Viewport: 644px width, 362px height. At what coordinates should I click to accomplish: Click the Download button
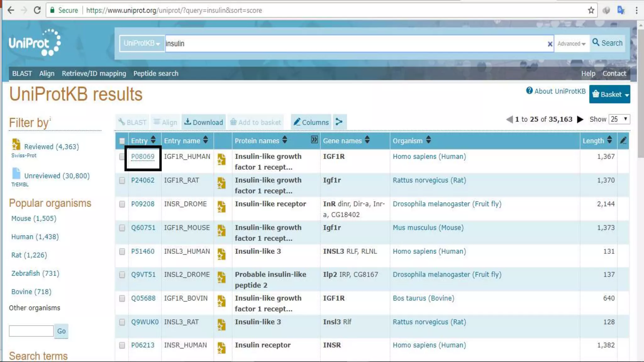(x=203, y=122)
